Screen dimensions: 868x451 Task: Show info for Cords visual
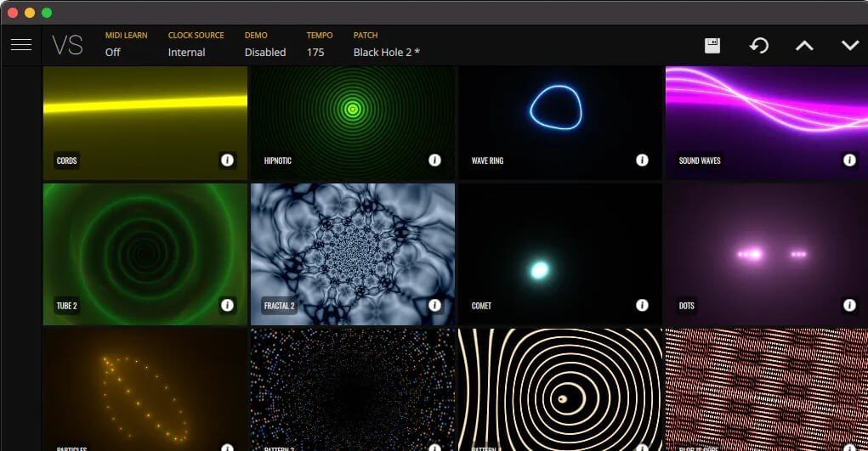click(227, 160)
